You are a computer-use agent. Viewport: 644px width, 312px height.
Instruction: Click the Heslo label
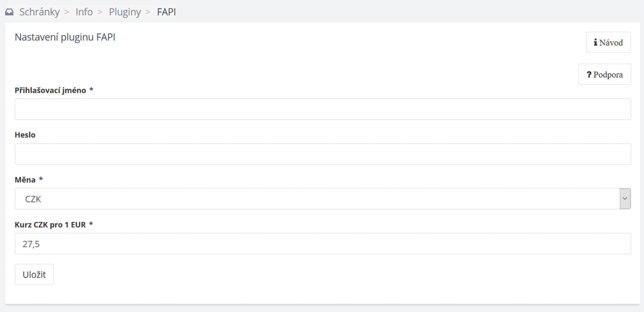tap(25, 135)
